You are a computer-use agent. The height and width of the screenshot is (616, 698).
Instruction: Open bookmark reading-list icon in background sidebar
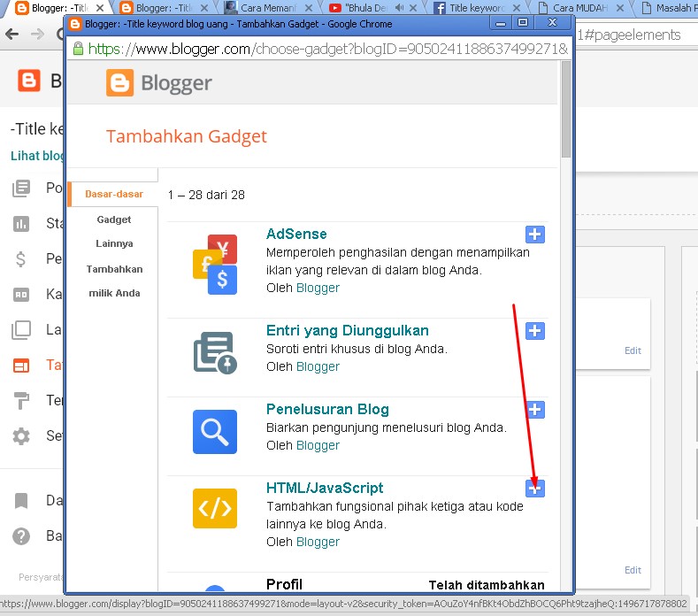coord(21,501)
